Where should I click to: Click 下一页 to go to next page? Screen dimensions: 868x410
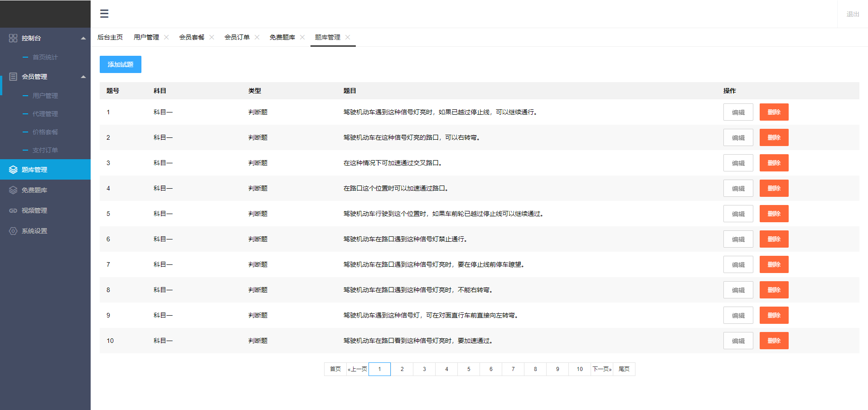pos(602,369)
